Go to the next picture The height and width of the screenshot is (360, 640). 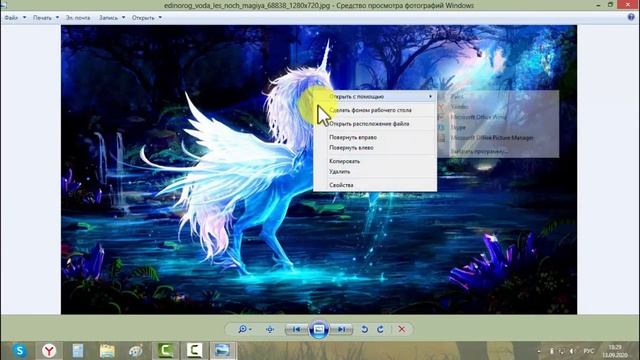point(341,329)
